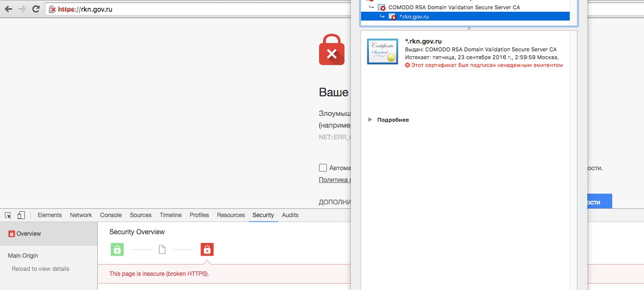Toggle the DevTools device mode icon
The image size is (644, 290).
(x=21, y=215)
